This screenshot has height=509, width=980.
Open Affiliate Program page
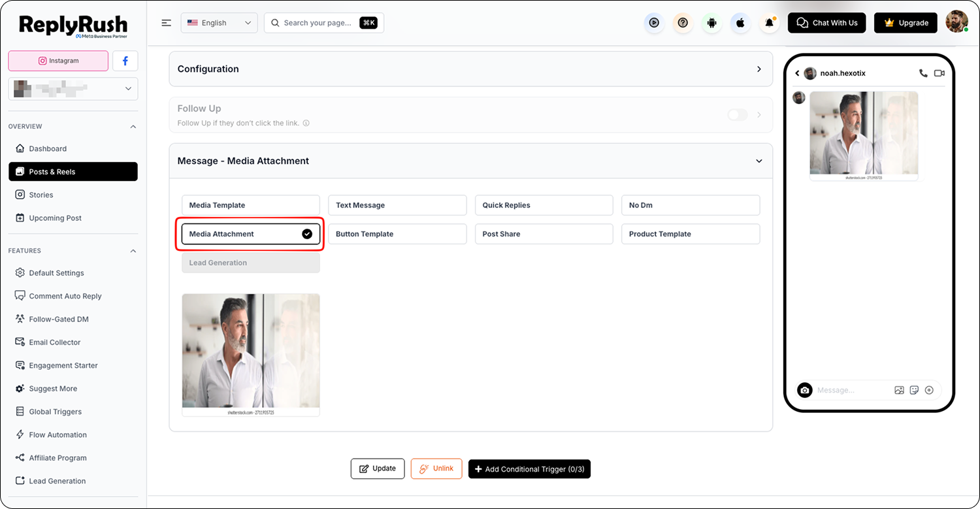(x=73, y=458)
